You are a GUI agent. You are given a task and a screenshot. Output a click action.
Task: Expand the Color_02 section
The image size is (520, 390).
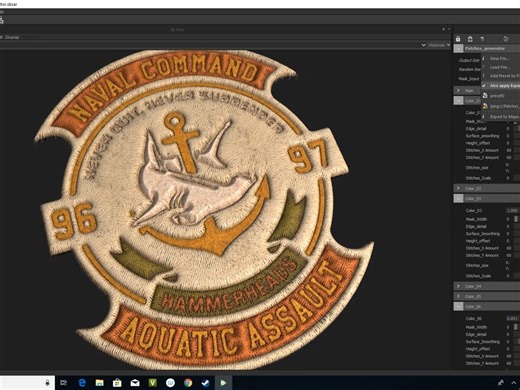click(x=458, y=188)
